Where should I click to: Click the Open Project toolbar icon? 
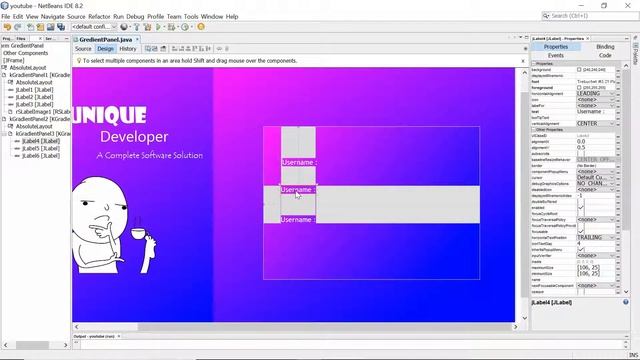[x=50, y=27]
